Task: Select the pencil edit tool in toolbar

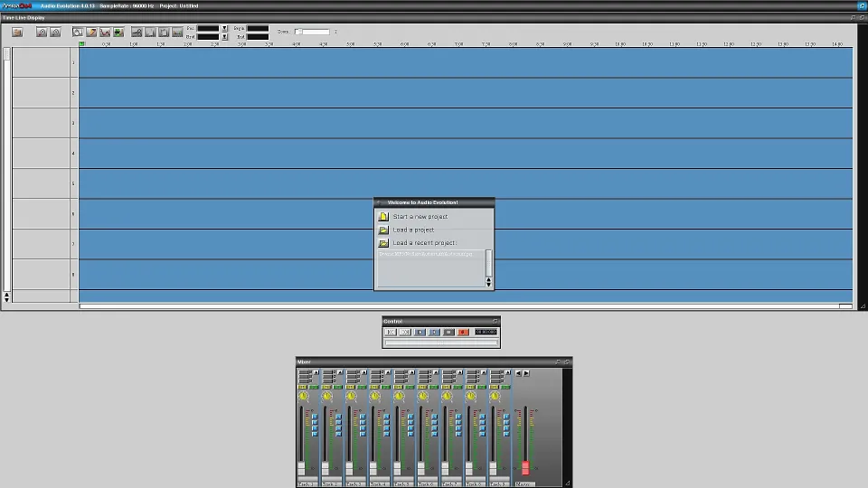Action: (x=91, y=33)
